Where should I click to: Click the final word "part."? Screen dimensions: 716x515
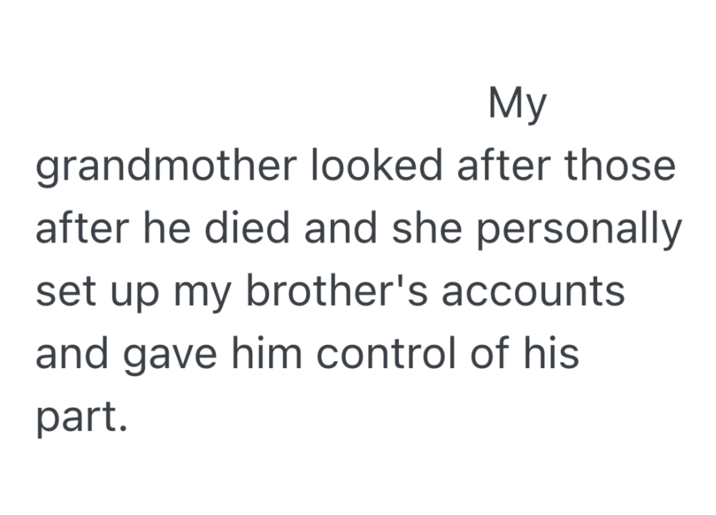82,420
